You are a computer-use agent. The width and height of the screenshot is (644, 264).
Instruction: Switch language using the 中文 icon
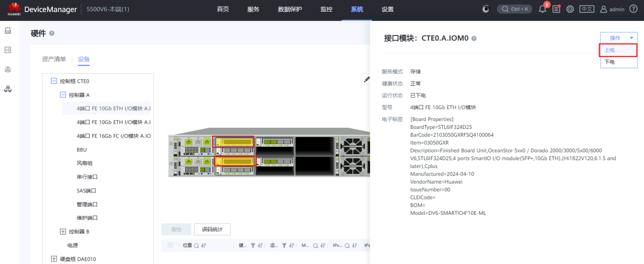click(587, 9)
